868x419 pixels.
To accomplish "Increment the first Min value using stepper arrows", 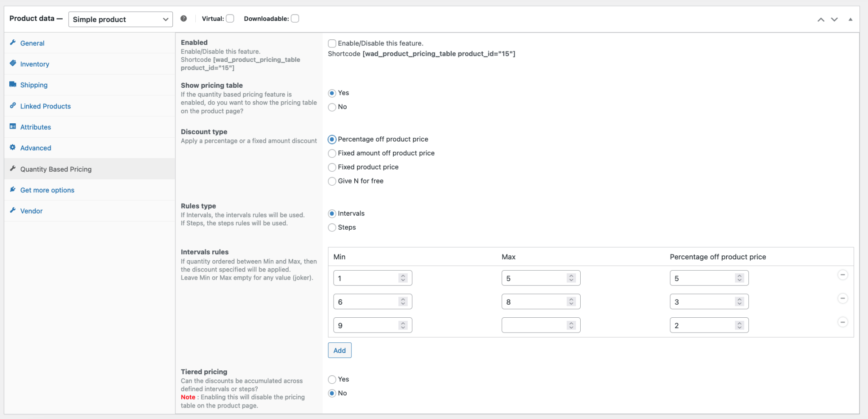I will (403, 276).
